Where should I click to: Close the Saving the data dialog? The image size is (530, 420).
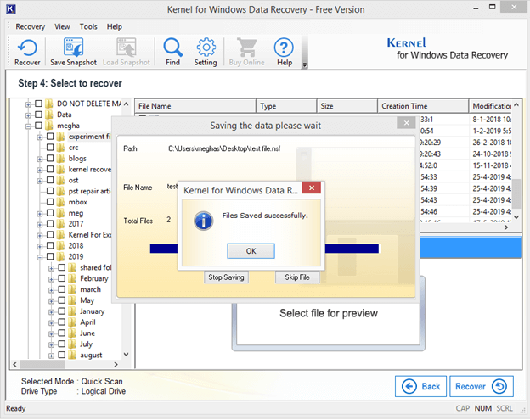click(406, 123)
